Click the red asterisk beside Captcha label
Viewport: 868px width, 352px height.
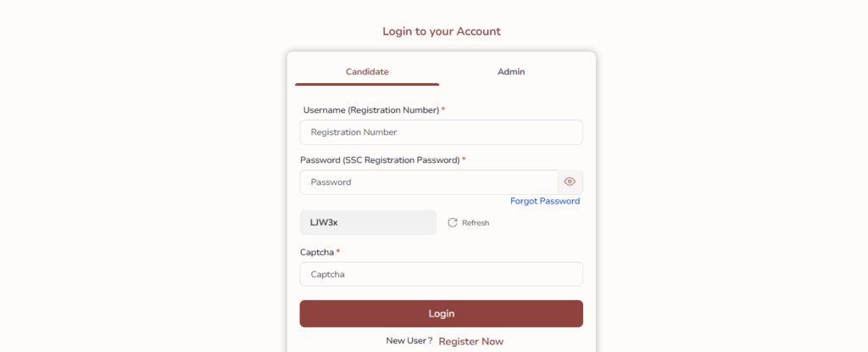pos(338,252)
